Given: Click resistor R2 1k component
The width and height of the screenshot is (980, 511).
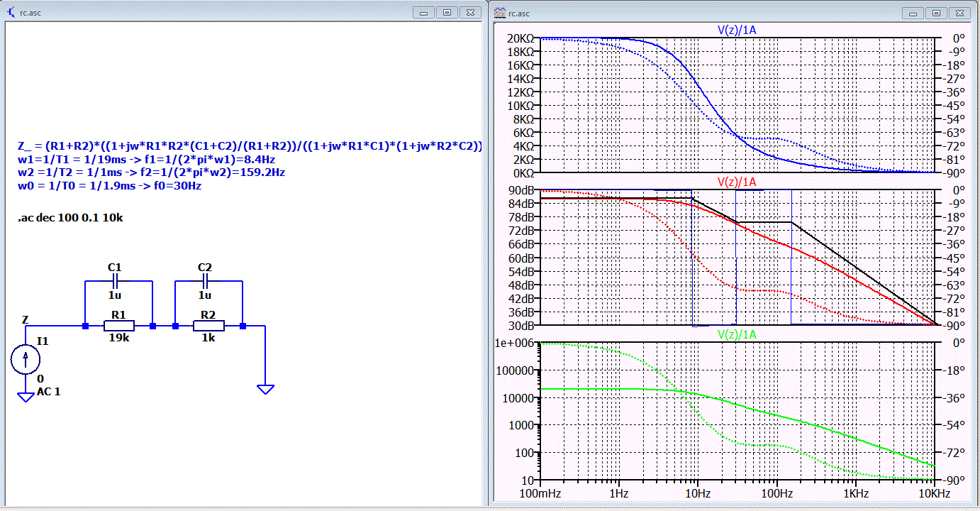Looking at the screenshot, I should 208,326.
